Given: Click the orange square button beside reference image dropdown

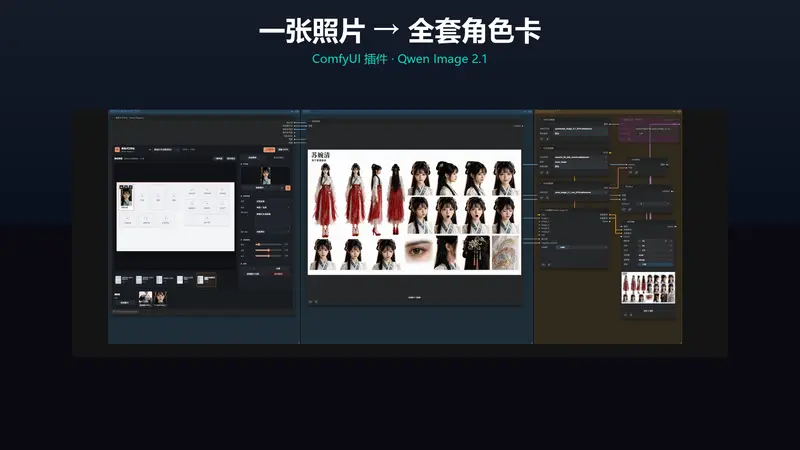Looking at the screenshot, I should coord(288,188).
